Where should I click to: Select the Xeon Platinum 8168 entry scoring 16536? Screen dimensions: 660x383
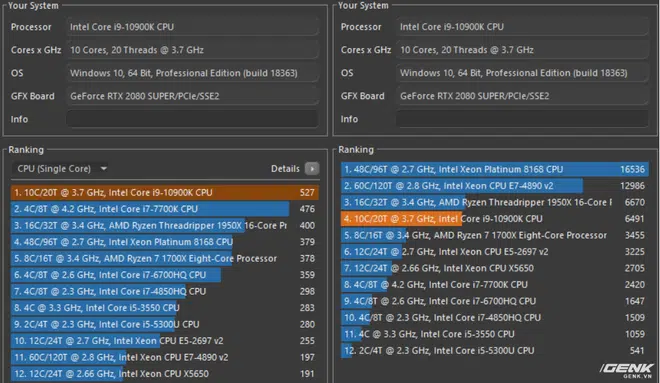pos(495,169)
